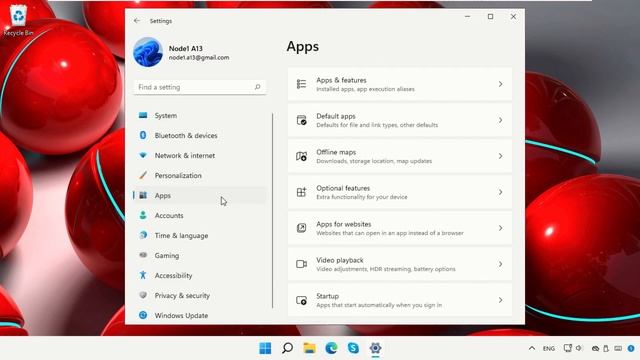Expand the Video playback chevron
640x360 pixels.
[500, 264]
